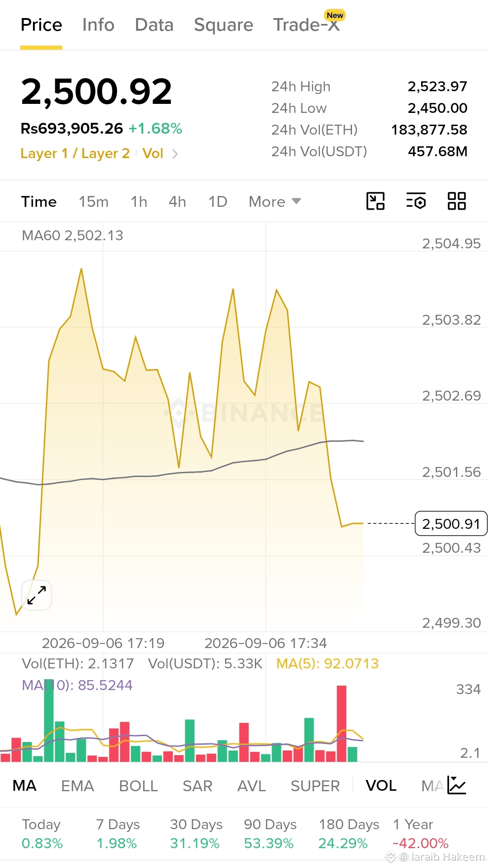
Task: Select the 15m timeframe
Action: coord(94,201)
